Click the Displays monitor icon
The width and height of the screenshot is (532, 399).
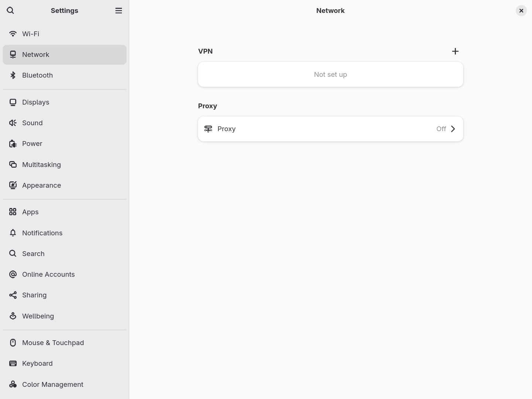click(13, 102)
